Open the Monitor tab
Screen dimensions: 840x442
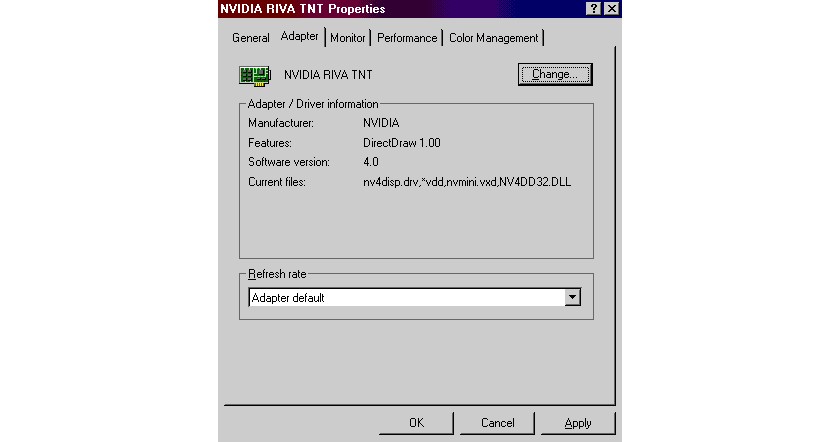click(x=348, y=38)
